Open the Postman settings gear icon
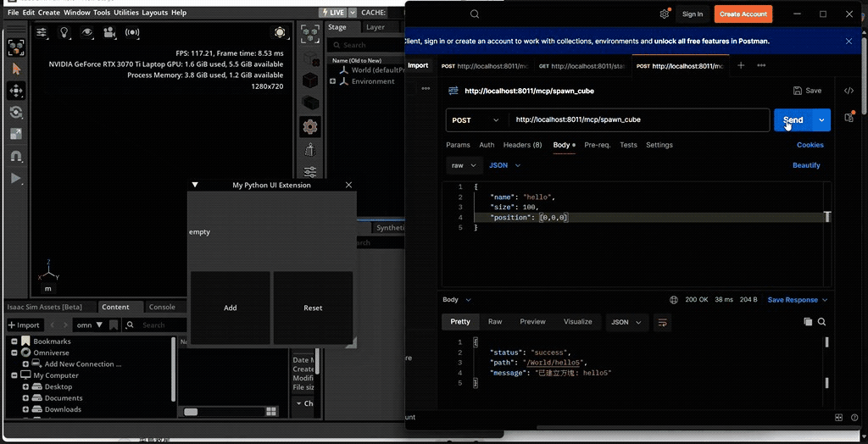The height and width of the screenshot is (444, 868). [665, 14]
